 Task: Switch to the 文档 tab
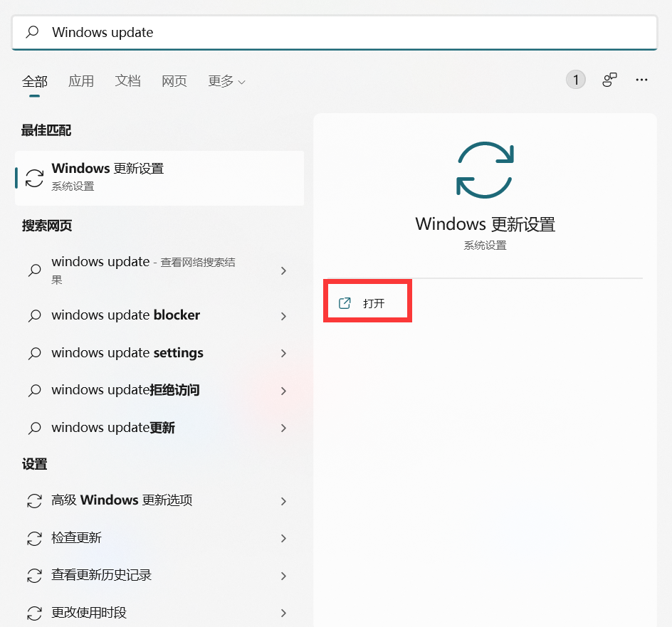click(x=127, y=80)
